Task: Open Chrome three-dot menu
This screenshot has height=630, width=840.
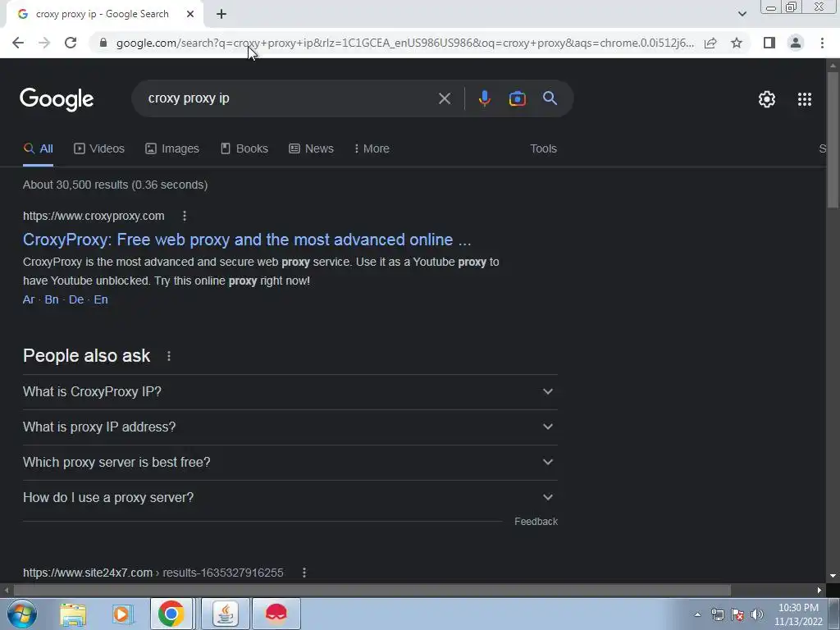Action: [x=822, y=43]
